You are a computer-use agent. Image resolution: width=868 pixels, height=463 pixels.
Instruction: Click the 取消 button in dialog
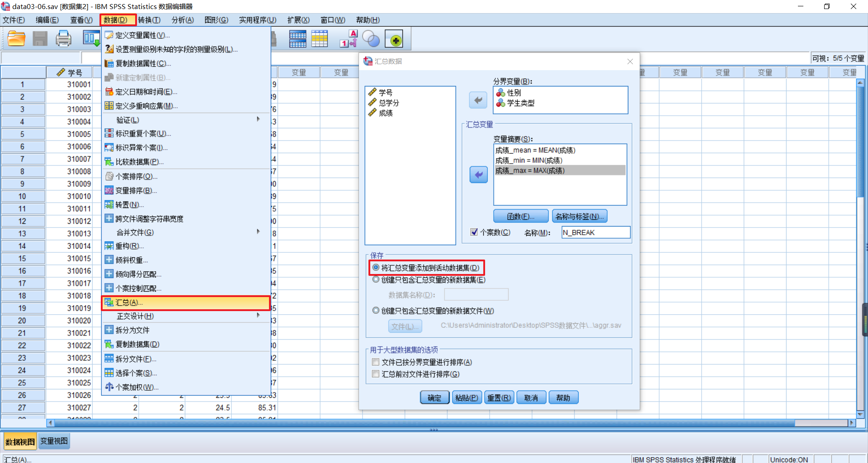tap(531, 398)
